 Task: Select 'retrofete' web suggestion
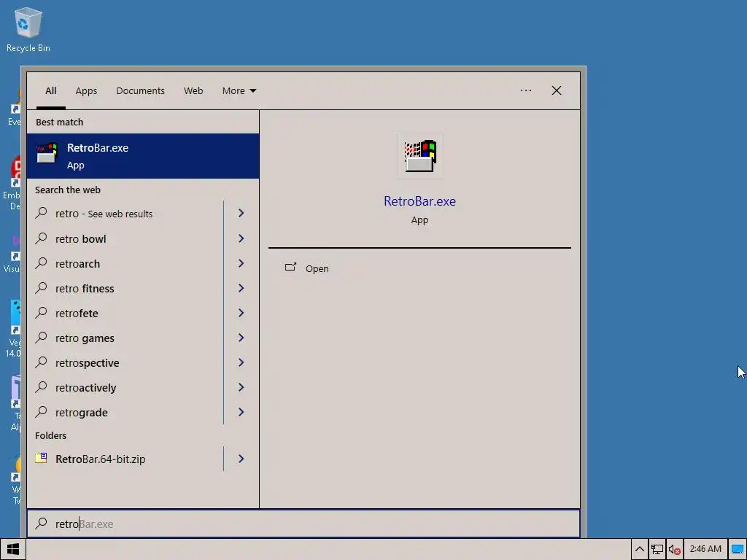[125, 312]
